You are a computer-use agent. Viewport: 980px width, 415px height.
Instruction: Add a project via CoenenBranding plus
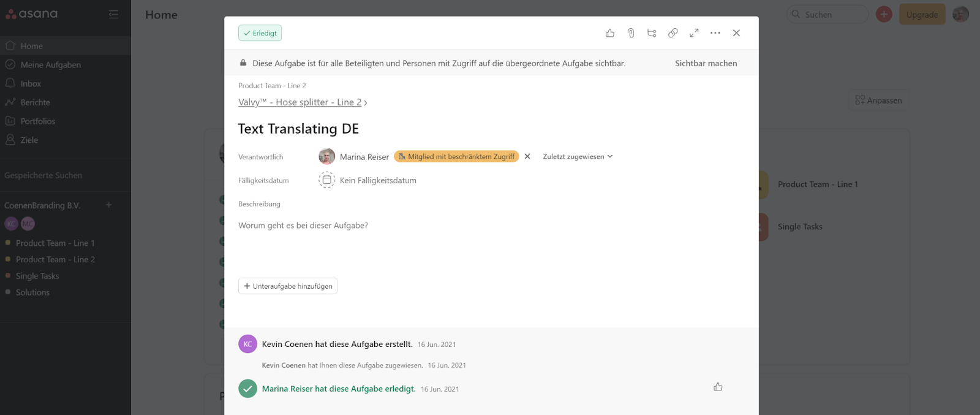click(108, 205)
